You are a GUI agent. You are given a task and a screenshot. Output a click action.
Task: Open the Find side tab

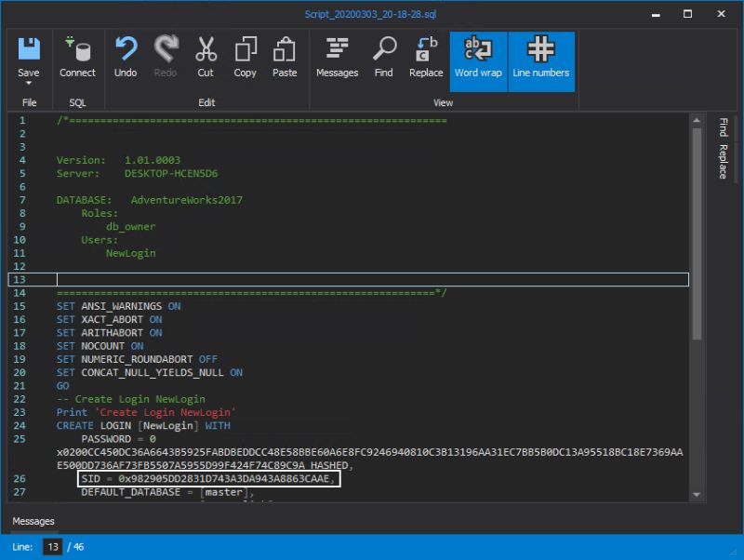click(723, 130)
